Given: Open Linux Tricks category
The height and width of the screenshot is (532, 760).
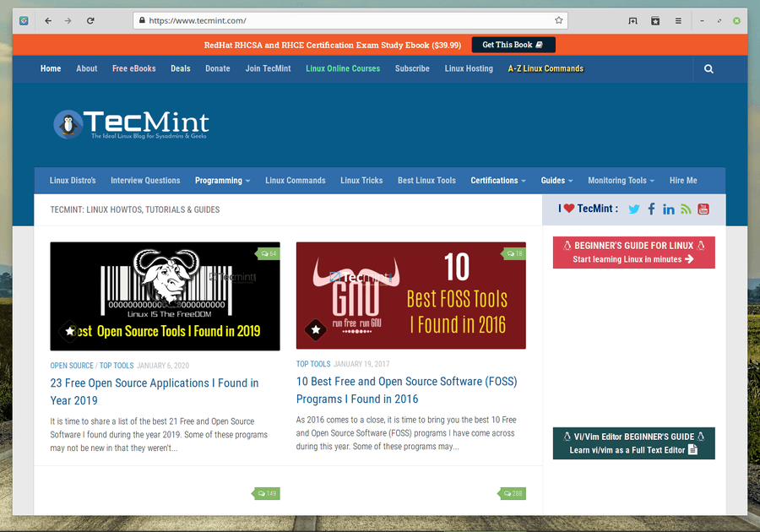Looking at the screenshot, I should [361, 180].
